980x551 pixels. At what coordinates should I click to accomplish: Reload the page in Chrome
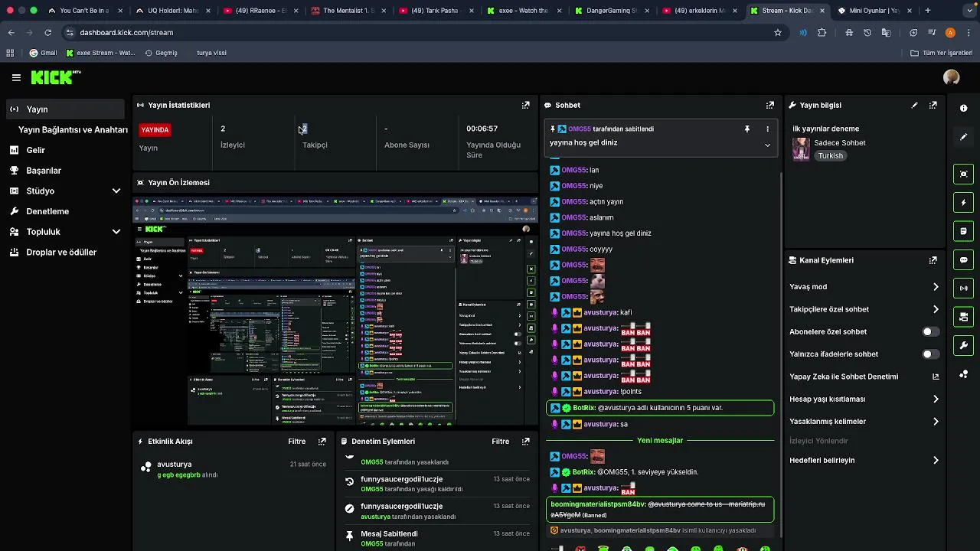tap(47, 33)
